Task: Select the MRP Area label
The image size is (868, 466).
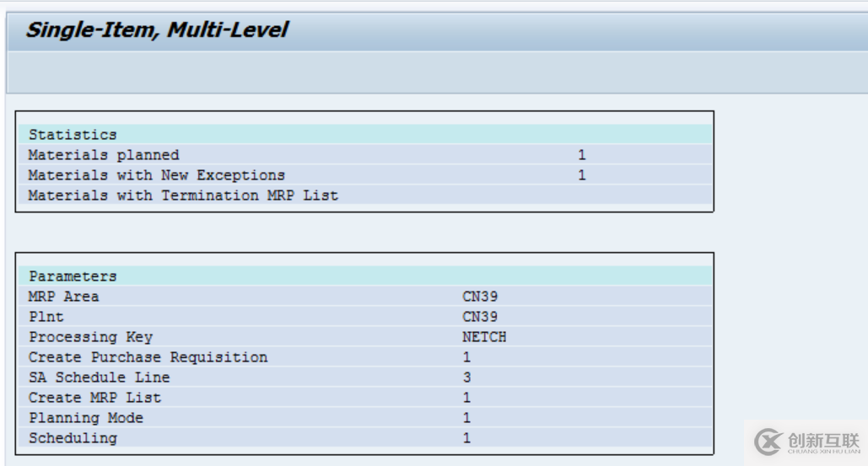Action: (63, 297)
